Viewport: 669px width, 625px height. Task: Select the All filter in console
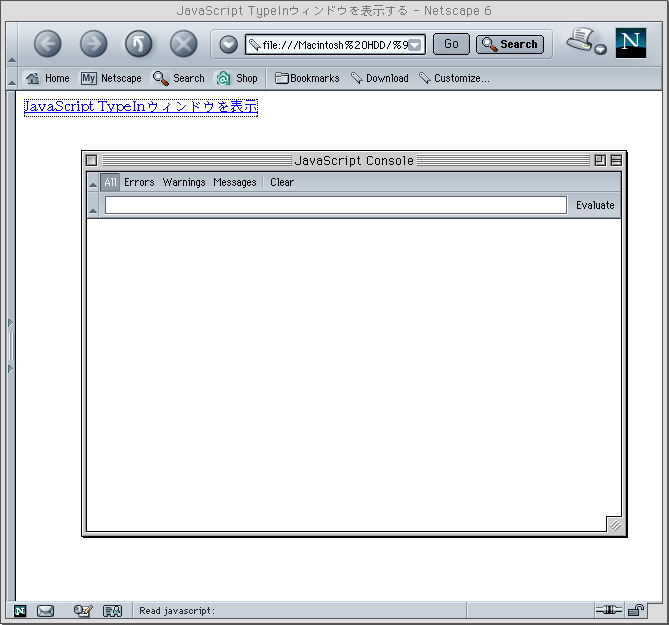point(110,182)
